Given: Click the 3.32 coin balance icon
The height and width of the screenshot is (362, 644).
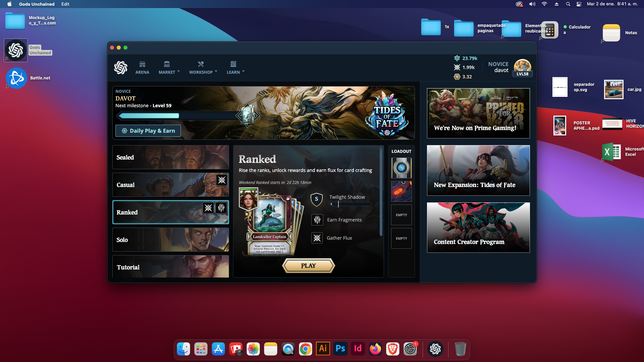Looking at the screenshot, I should pos(457,77).
